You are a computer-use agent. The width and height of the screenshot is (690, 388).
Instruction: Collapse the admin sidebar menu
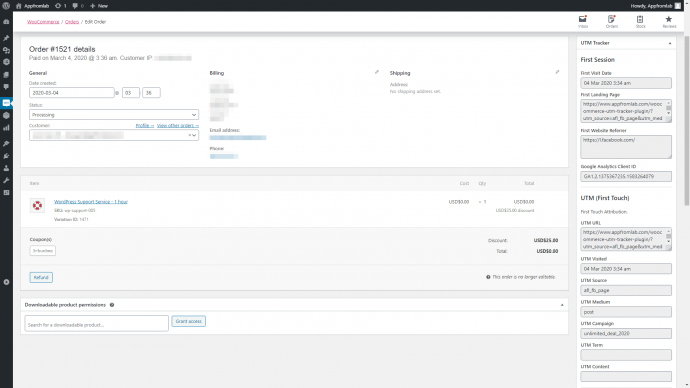click(6, 282)
